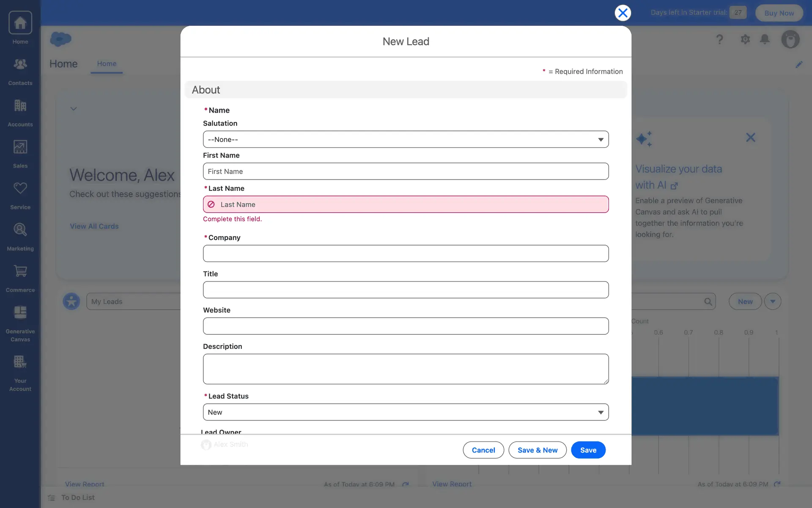Click the Save button

[588, 450]
